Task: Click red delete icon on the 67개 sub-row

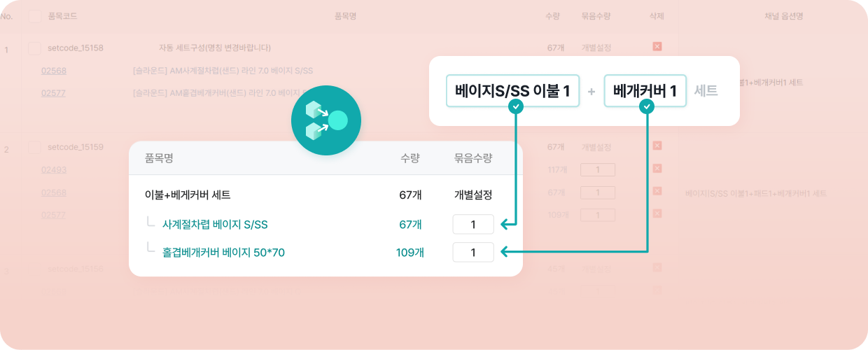Action: click(x=657, y=190)
